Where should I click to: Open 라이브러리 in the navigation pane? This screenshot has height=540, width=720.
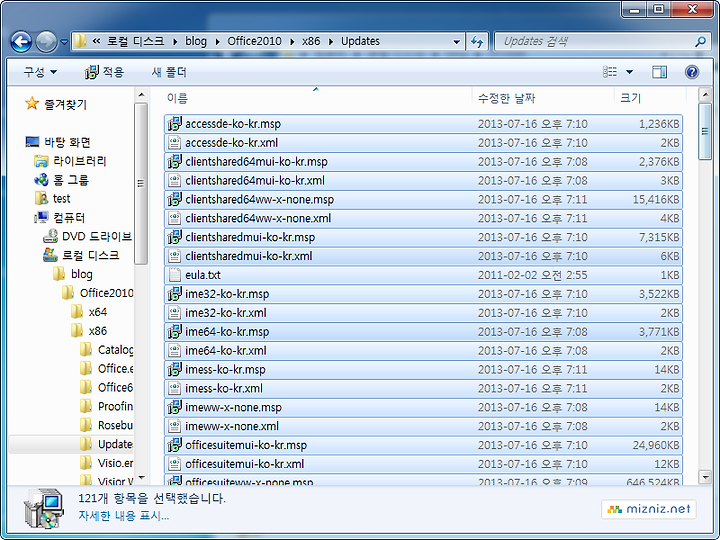tap(79, 161)
